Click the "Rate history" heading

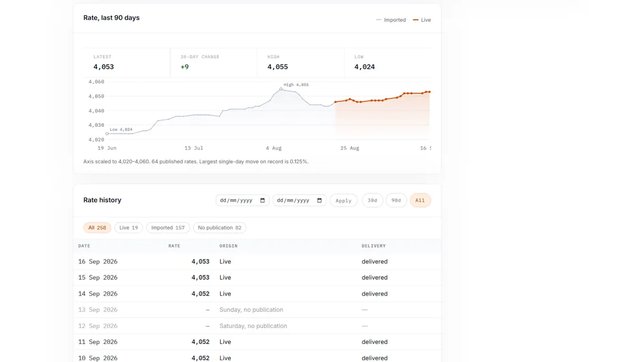(102, 200)
